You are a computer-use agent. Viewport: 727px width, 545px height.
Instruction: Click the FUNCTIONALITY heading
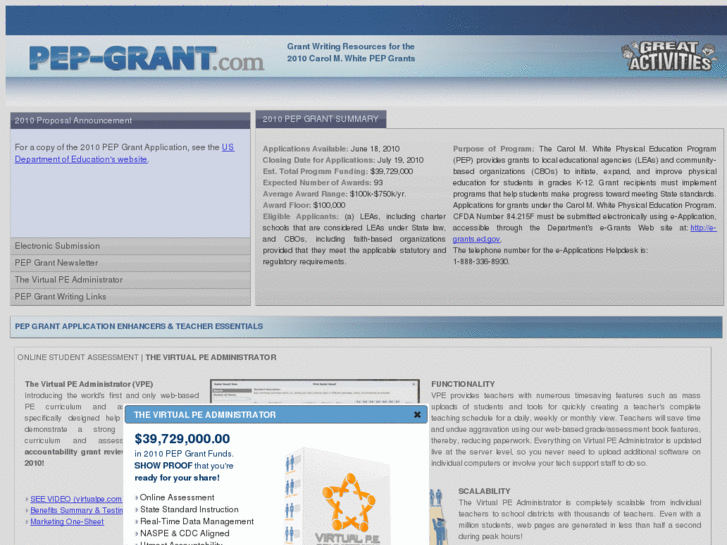463,384
